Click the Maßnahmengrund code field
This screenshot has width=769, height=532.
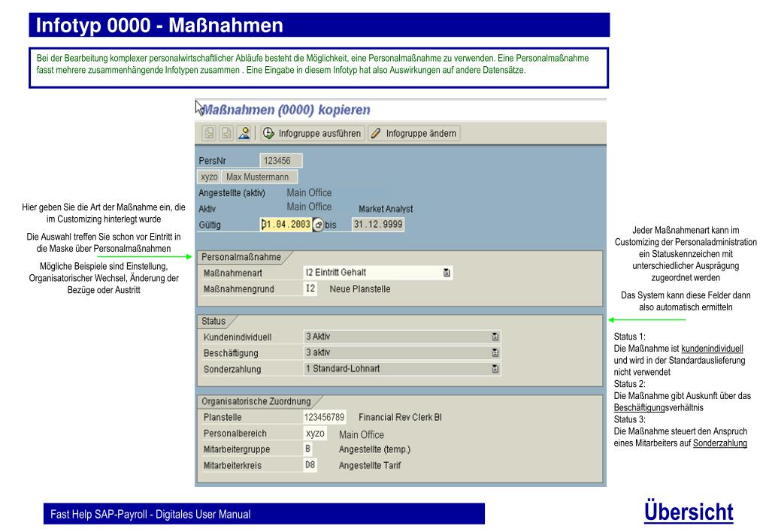[310, 289]
